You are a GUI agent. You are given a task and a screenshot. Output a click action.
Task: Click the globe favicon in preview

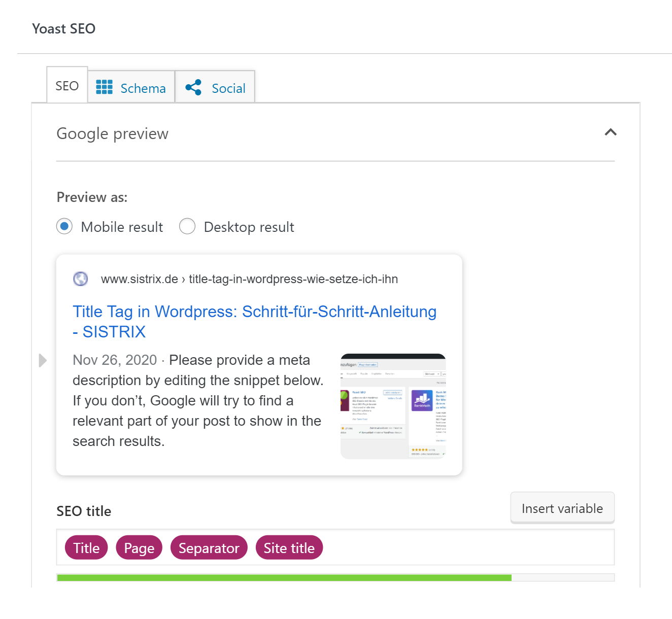click(x=81, y=279)
